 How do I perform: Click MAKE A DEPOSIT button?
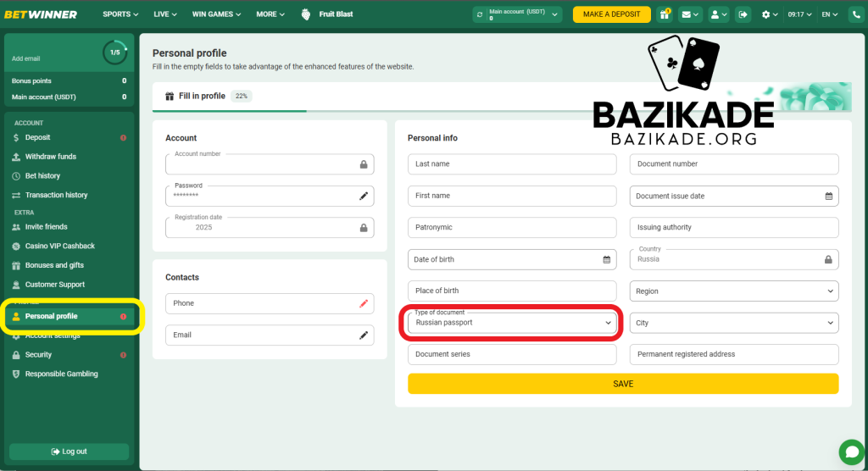point(611,14)
